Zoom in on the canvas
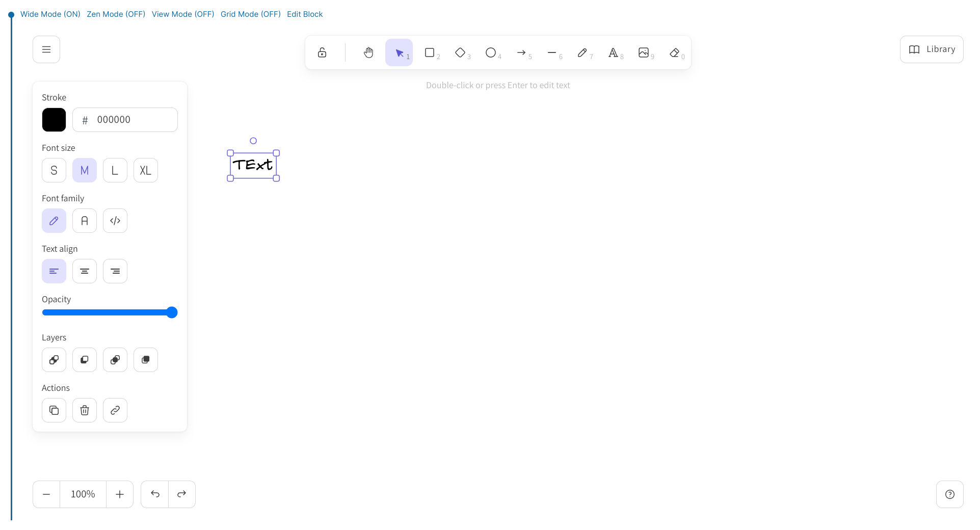This screenshot has height=530, width=980. point(120,494)
